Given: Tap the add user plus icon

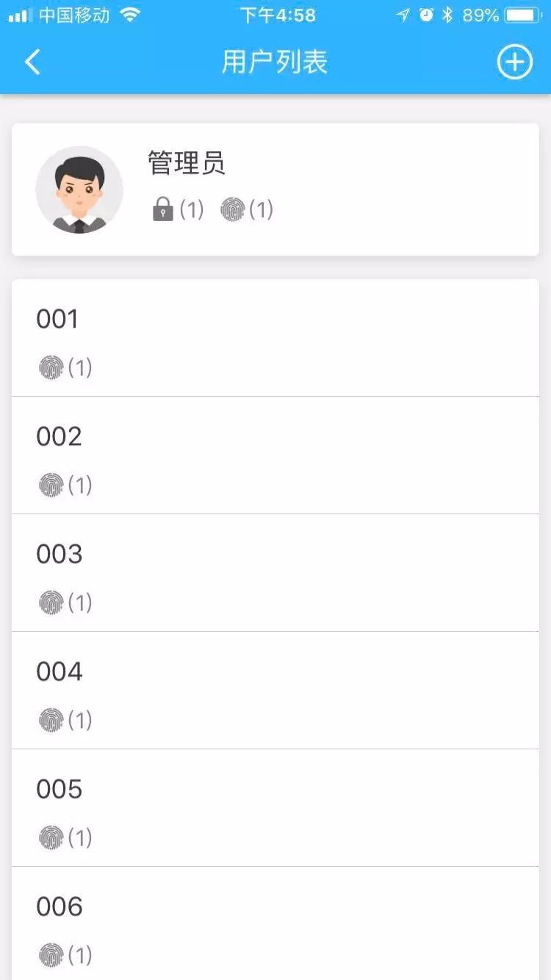Looking at the screenshot, I should click(x=514, y=62).
